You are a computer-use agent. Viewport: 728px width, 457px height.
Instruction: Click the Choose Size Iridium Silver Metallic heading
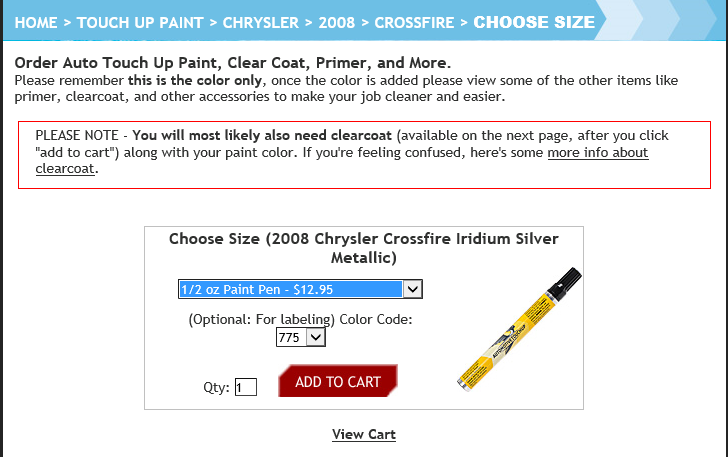pyautogui.click(x=364, y=248)
